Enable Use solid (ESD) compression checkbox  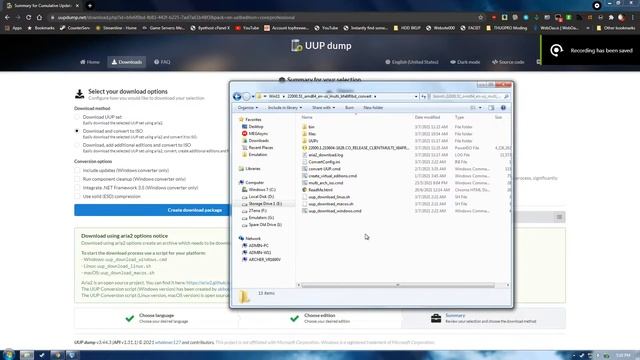tap(77, 196)
